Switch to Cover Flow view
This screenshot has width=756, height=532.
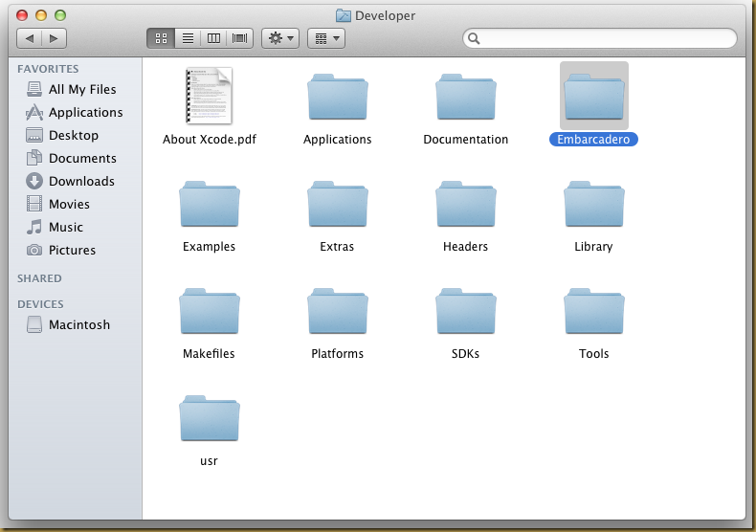pyautogui.click(x=239, y=38)
